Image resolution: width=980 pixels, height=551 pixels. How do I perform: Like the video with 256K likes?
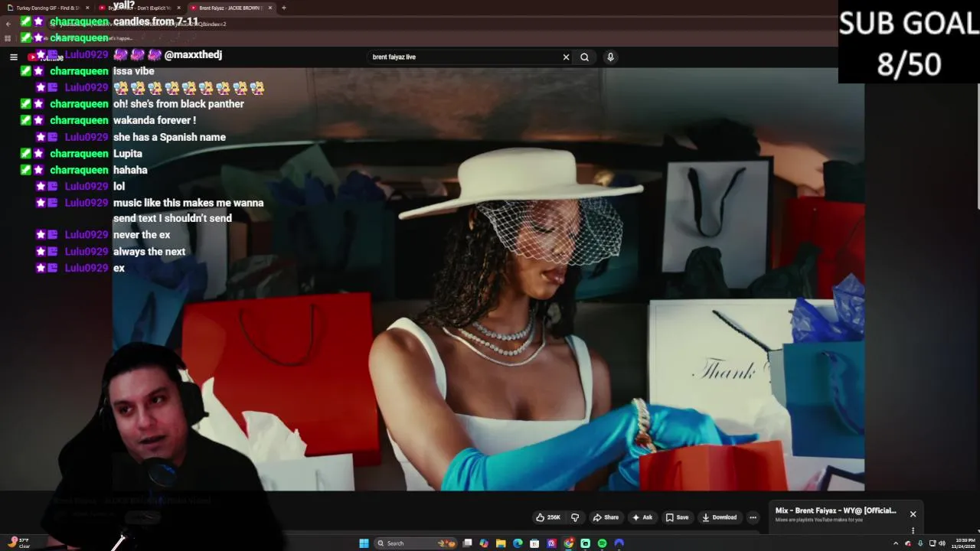(x=548, y=517)
